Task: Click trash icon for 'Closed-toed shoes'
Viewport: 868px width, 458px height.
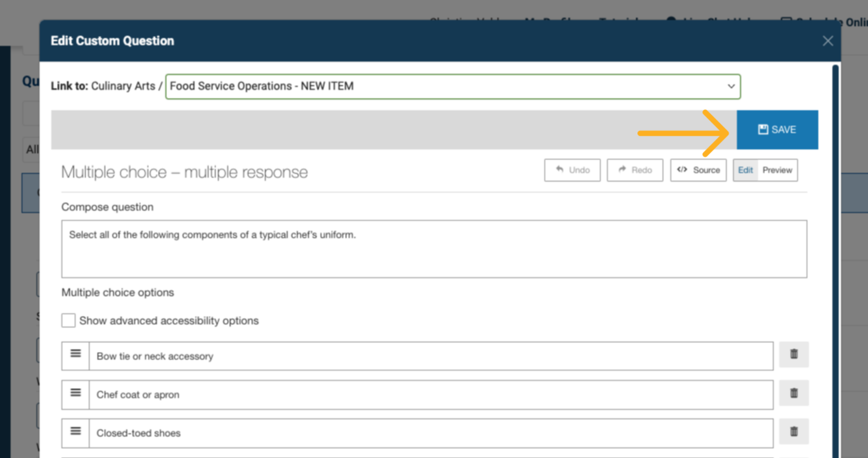Action: 793,432
